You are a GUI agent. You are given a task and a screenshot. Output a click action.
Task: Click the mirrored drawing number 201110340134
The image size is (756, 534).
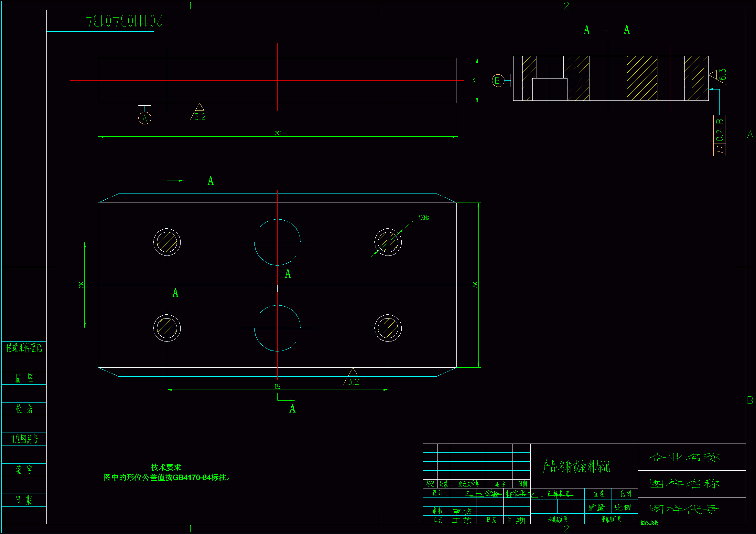click(124, 21)
